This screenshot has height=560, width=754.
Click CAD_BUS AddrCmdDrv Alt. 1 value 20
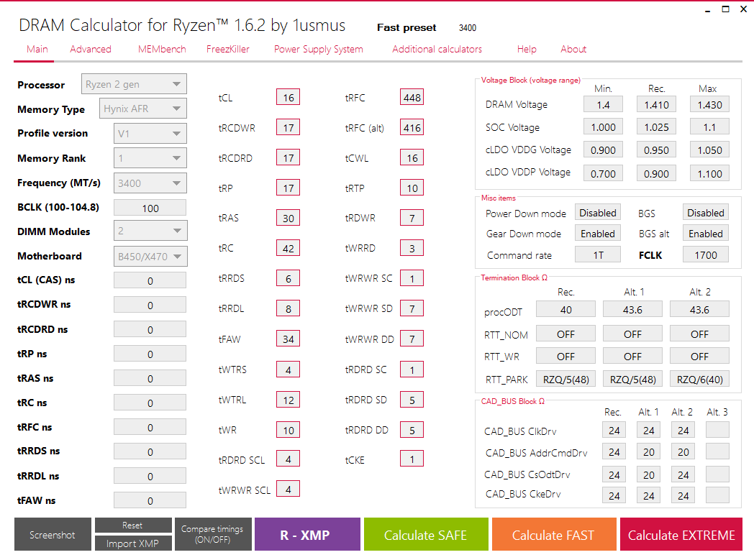[649, 451]
